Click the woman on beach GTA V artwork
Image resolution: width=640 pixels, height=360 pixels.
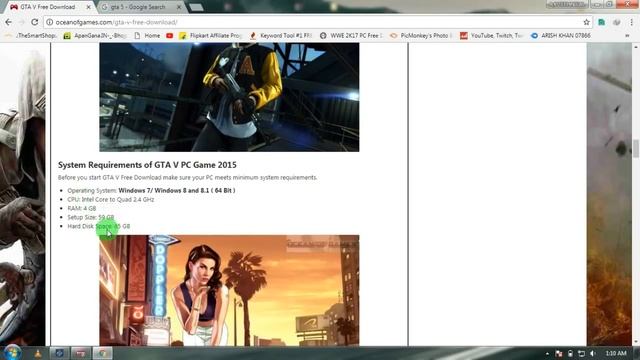click(229, 290)
